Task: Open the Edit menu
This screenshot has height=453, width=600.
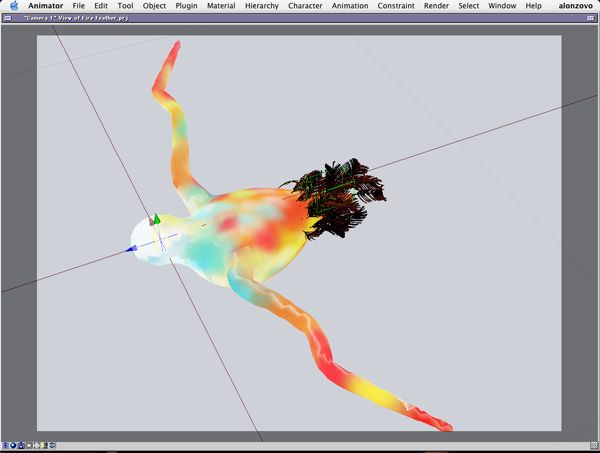Action: pyautogui.click(x=101, y=6)
